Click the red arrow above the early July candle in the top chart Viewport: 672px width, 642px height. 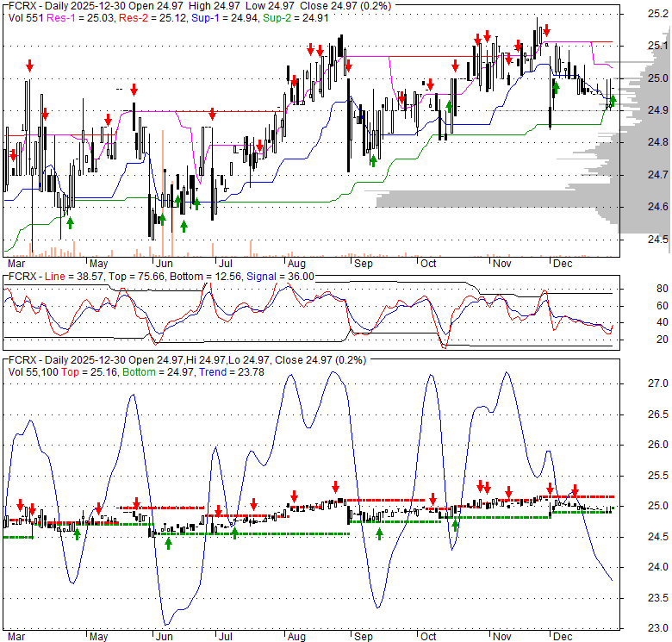point(212,114)
